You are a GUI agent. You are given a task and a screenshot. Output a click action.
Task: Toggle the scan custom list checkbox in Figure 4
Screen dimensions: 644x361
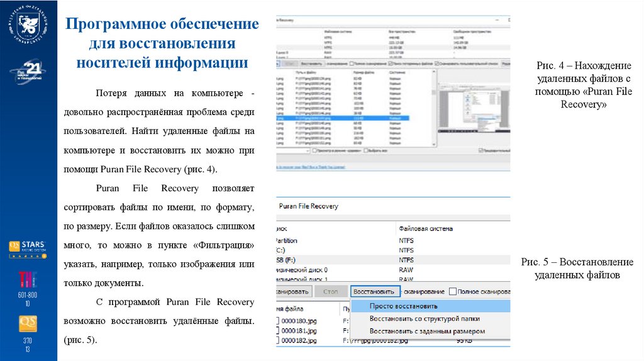click(x=437, y=64)
